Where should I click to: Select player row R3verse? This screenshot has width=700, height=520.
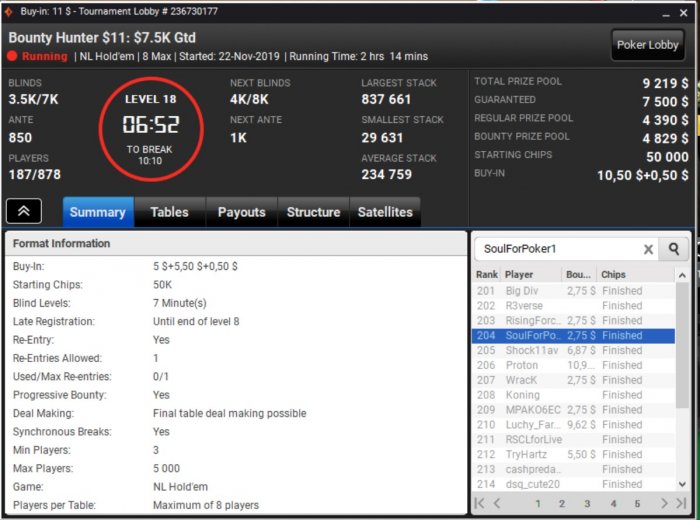574,306
